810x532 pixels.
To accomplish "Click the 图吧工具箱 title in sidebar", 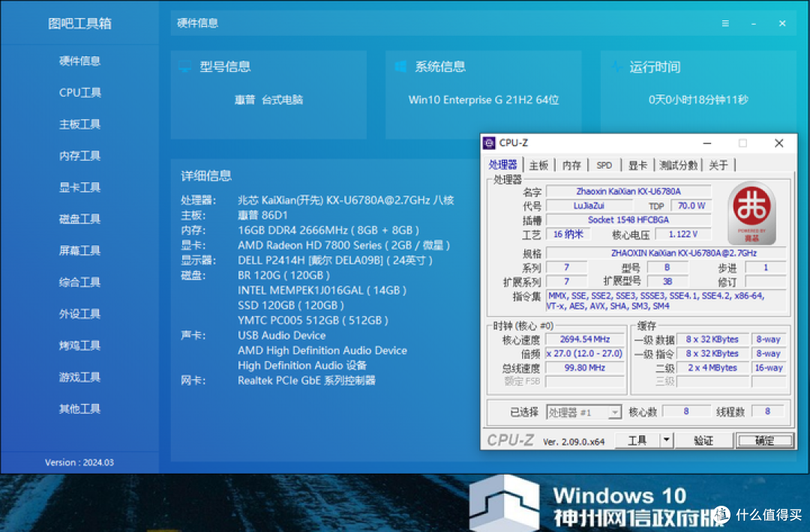I will tap(79, 23).
